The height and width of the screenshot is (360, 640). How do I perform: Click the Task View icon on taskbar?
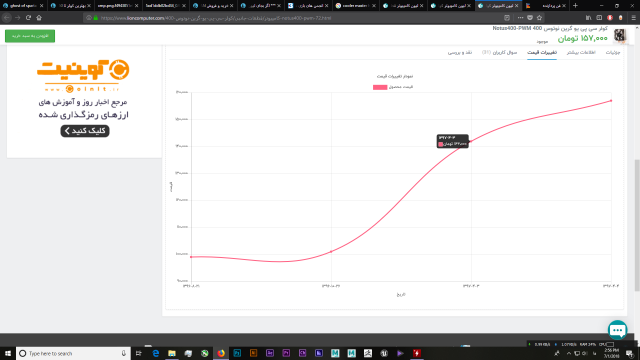139,353
